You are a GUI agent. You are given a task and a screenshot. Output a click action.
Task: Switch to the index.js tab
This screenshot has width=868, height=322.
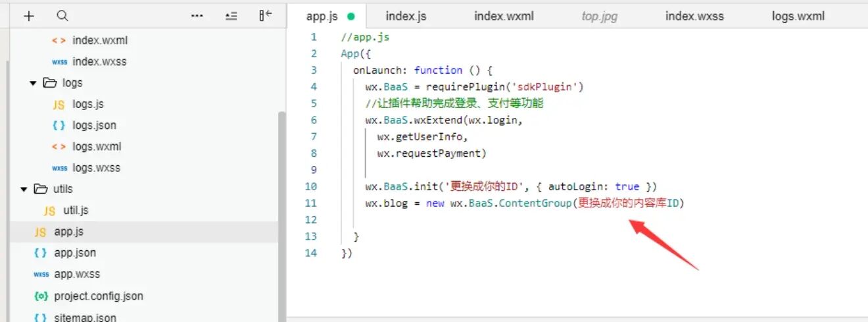406,16
